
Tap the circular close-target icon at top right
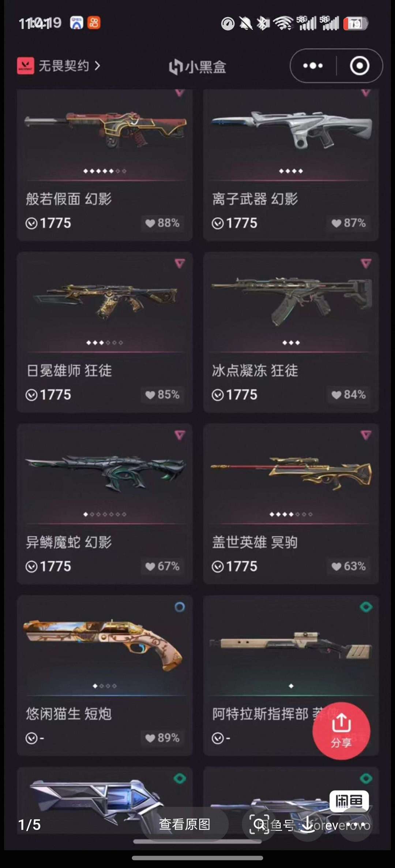(360, 66)
